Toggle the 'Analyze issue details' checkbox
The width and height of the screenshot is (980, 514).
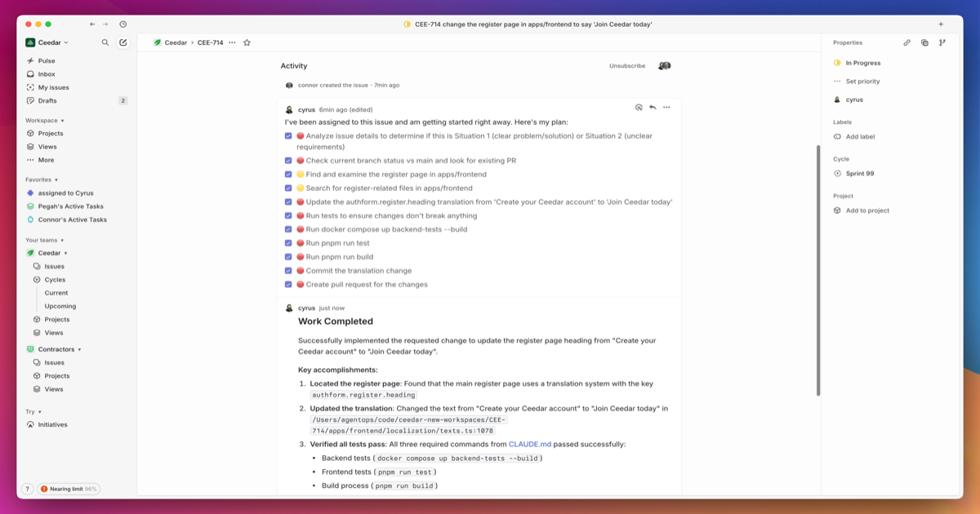(288, 136)
